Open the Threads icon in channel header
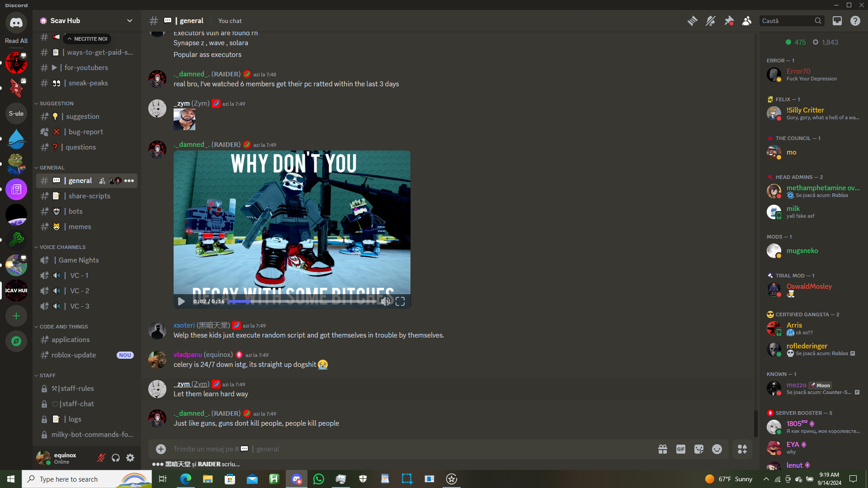The width and height of the screenshot is (868, 488). [692, 21]
